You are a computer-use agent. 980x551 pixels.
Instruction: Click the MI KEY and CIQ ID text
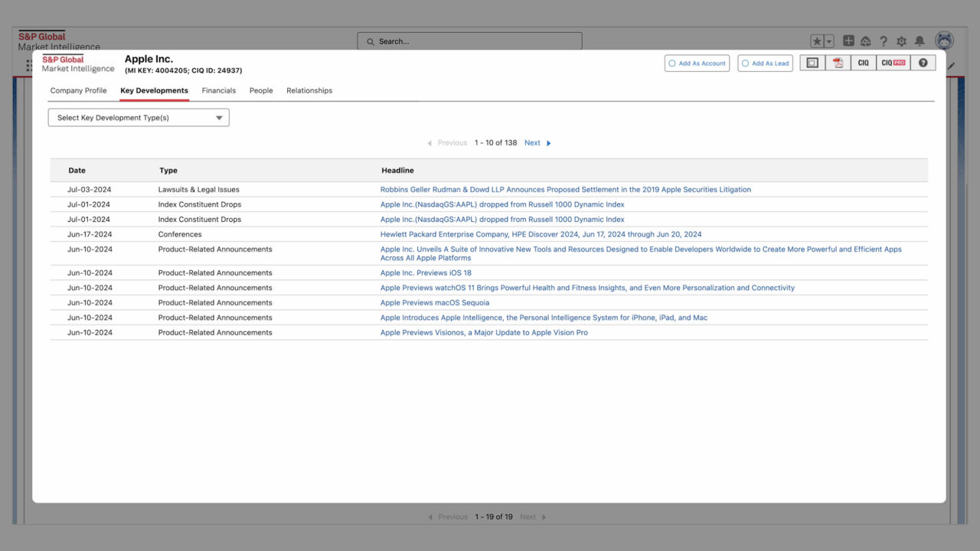183,70
